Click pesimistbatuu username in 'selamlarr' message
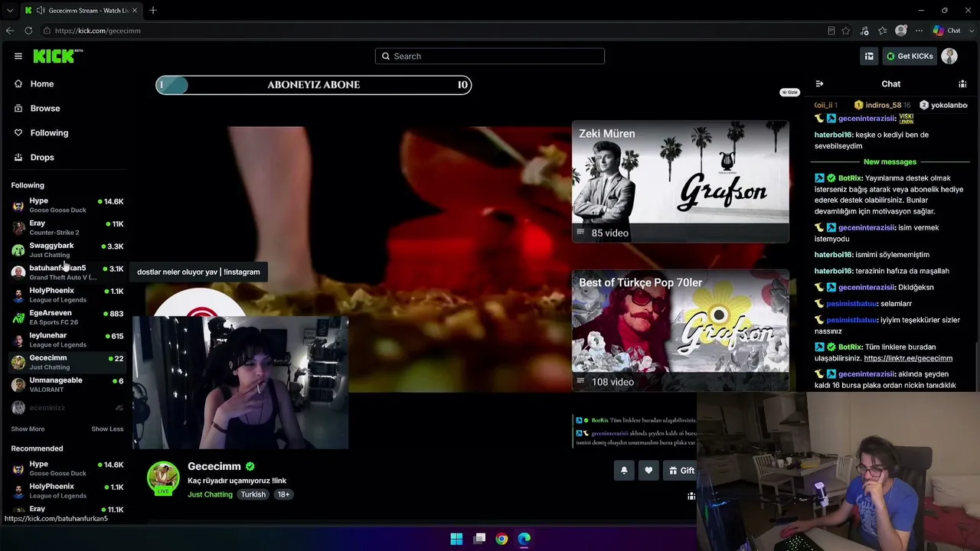Image resolution: width=980 pixels, height=551 pixels. (852, 304)
